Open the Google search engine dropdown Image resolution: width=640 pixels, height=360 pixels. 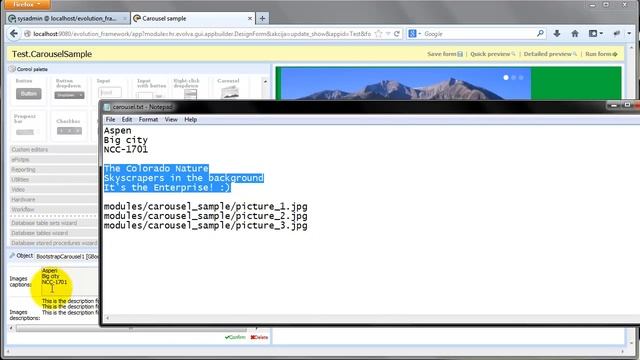[x=414, y=34]
